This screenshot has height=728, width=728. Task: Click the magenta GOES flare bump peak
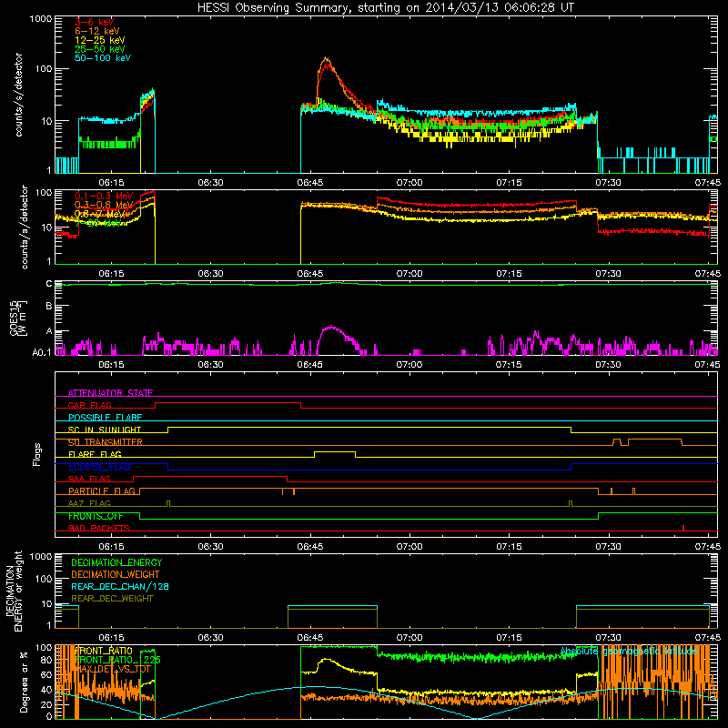(x=331, y=327)
